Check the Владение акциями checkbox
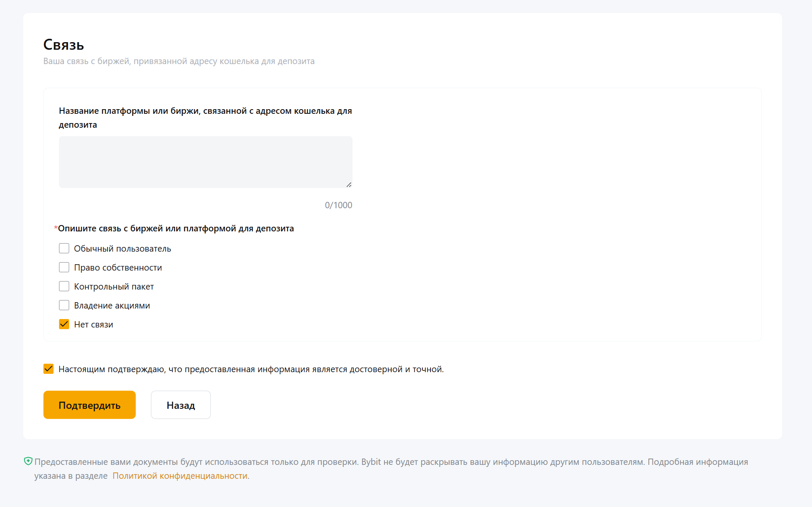The image size is (812, 507). 64,305
